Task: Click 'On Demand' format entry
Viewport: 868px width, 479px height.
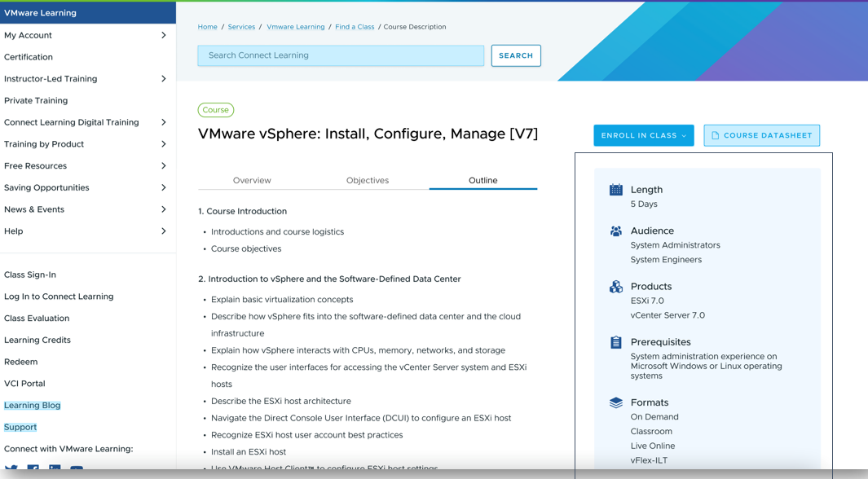Action: (x=654, y=417)
